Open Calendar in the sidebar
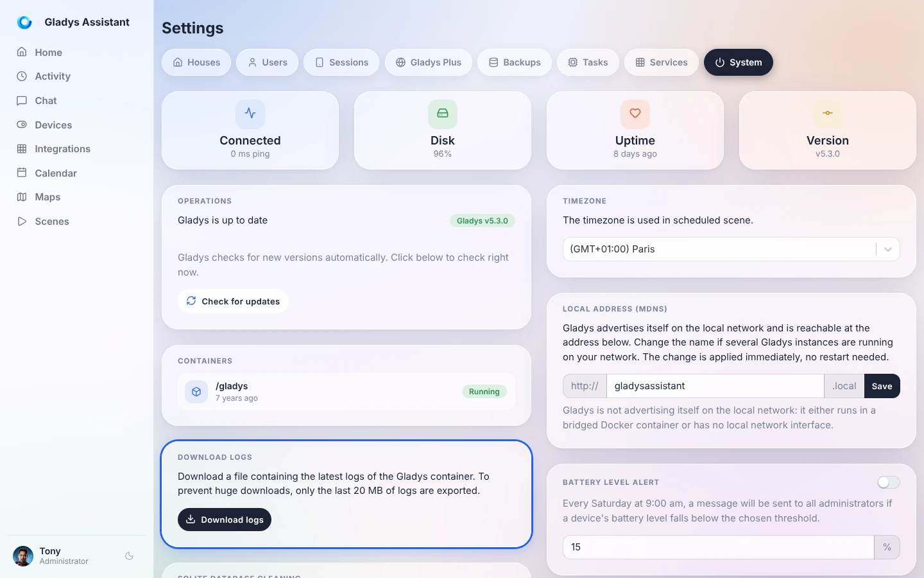The image size is (924, 578). coord(77,173)
